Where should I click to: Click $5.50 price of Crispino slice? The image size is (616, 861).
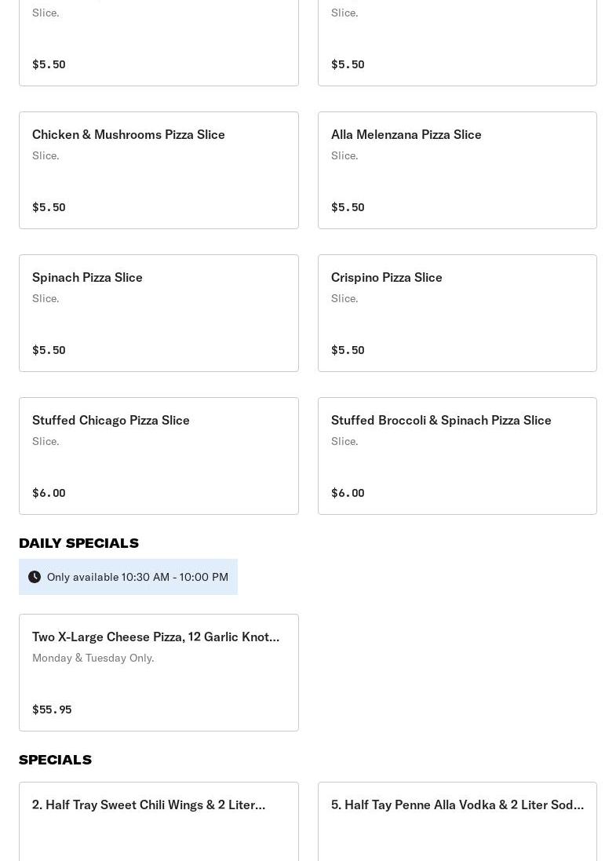click(348, 350)
